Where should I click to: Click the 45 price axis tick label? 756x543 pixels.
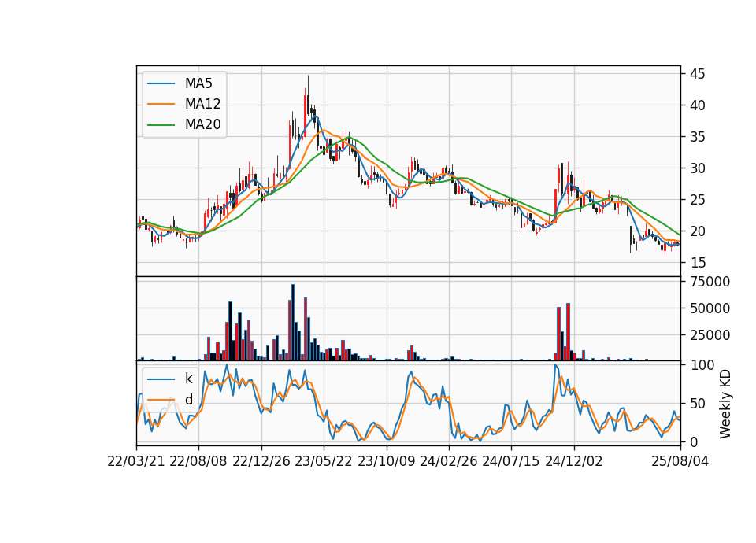(698, 74)
